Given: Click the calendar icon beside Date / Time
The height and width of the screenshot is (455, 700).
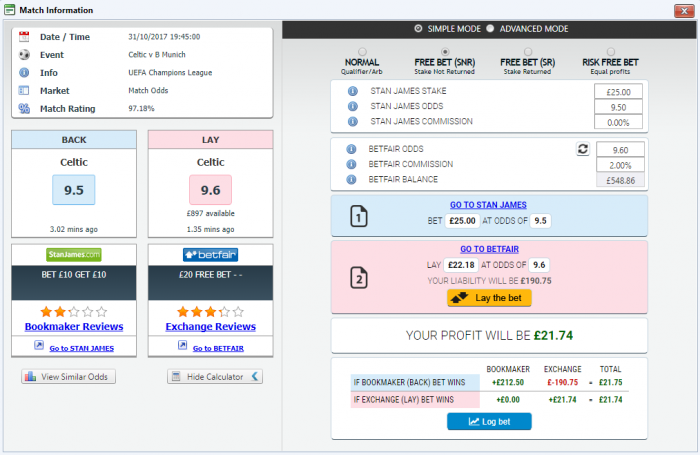Looking at the screenshot, I should coord(24,37).
